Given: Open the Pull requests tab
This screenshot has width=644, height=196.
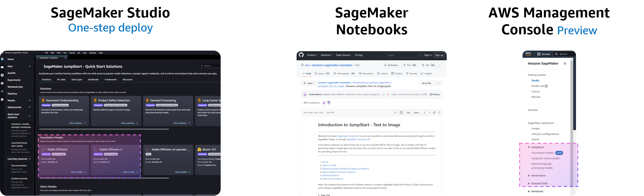Looking at the screenshot, I should pyautogui.click(x=344, y=74).
